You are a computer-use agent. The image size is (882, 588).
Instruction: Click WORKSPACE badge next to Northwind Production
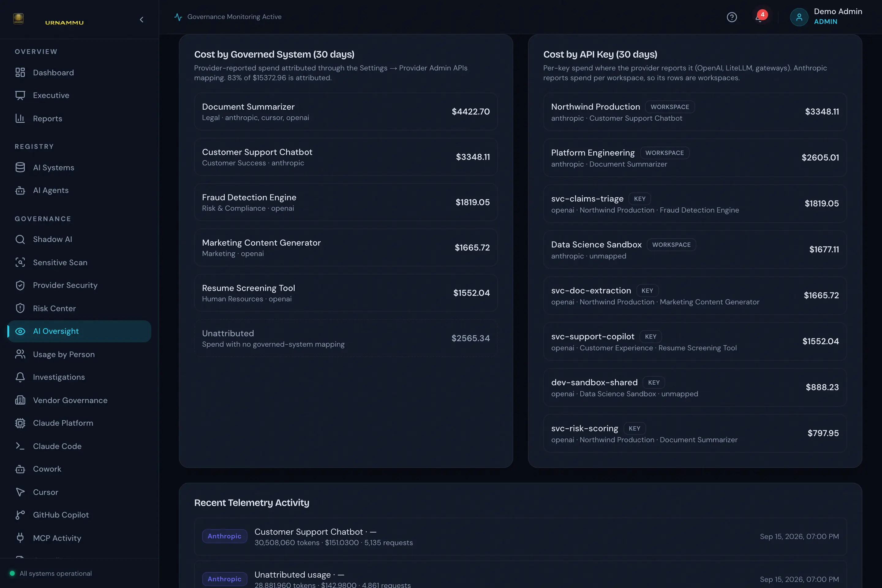670,107
